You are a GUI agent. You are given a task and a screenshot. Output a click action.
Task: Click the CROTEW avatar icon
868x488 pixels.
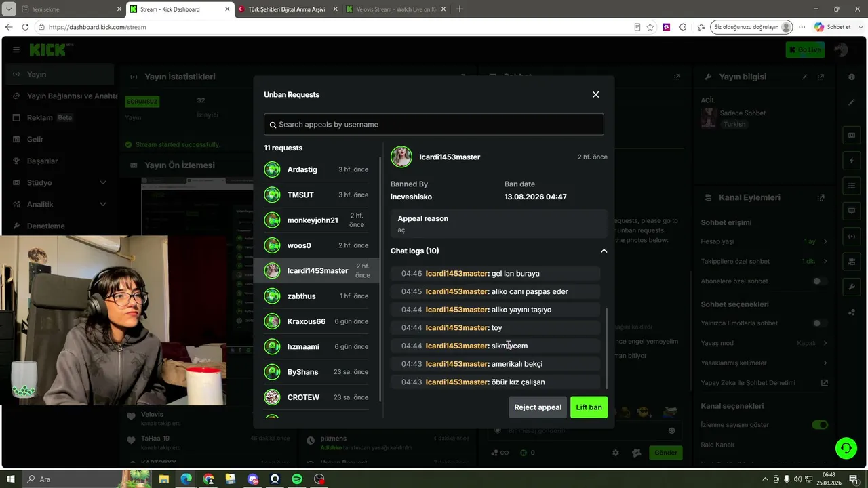coord(272,397)
